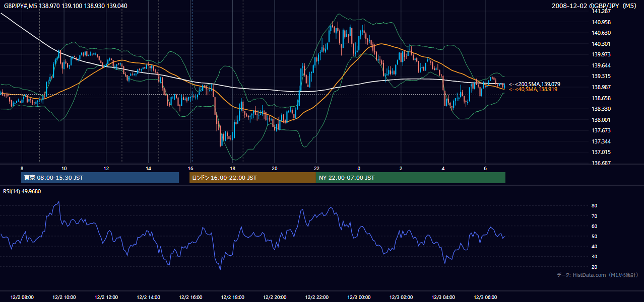Click the RSI(14) 49.9680 indicator label
This screenshot has width=644, height=302.
pos(22,191)
